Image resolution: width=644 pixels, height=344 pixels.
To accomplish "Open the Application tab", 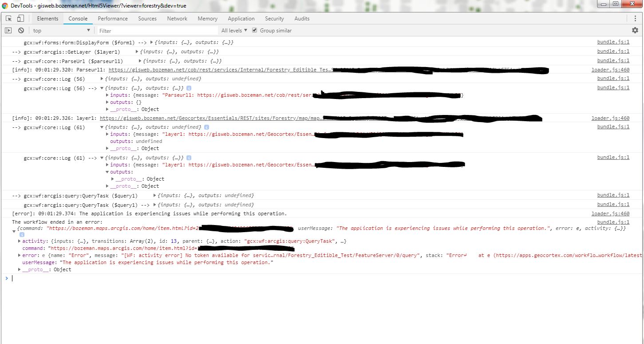I will pyautogui.click(x=241, y=19).
